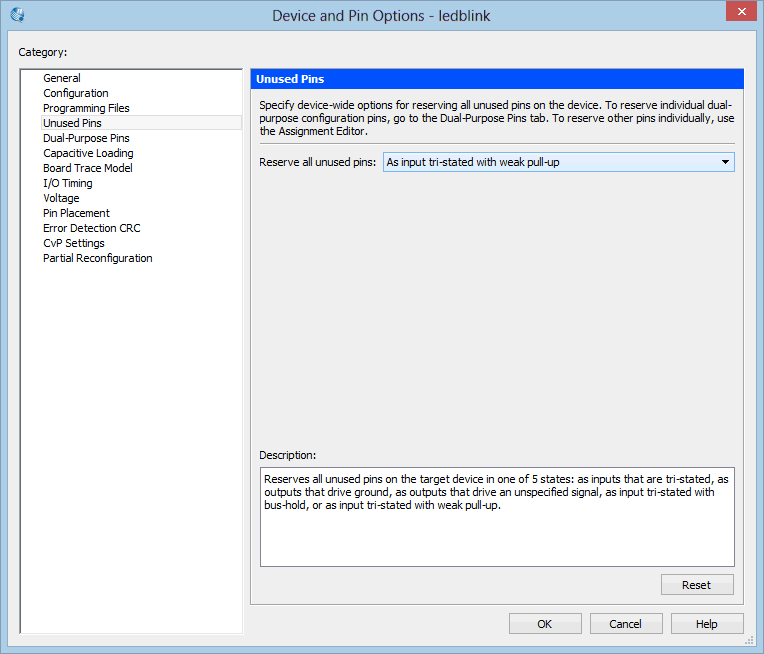This screenshot has width=764, height=654.
Task: Select Error Detection CRC category
Action: point(92,228)
